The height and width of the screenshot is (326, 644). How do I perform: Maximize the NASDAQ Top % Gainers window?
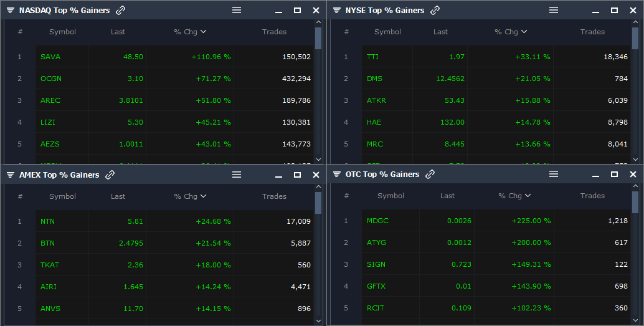click(297, 10)
